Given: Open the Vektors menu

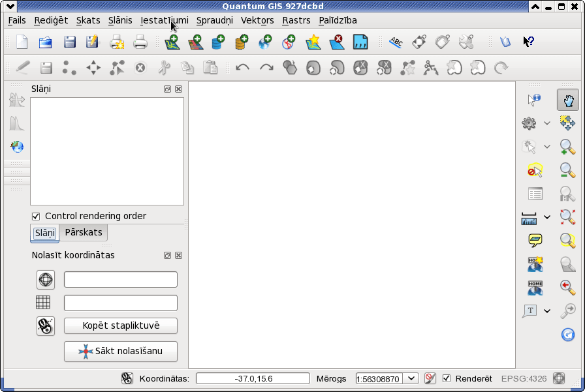Looking at the screenshot, I should pos(257,20).
